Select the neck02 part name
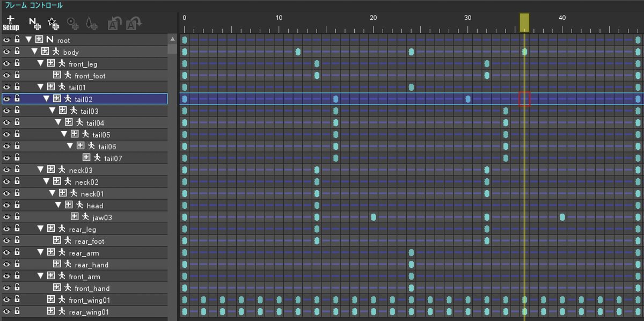Image resolution: width=644 pixels, height=321 pixels. (86, 182)
